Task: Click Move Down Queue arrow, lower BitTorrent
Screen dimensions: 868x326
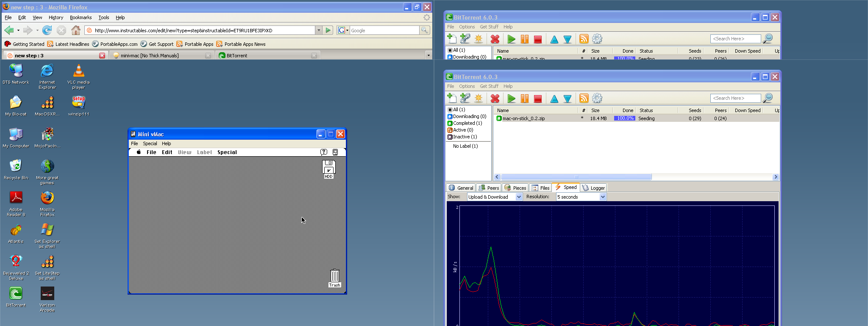Action: tap(568, 99)
